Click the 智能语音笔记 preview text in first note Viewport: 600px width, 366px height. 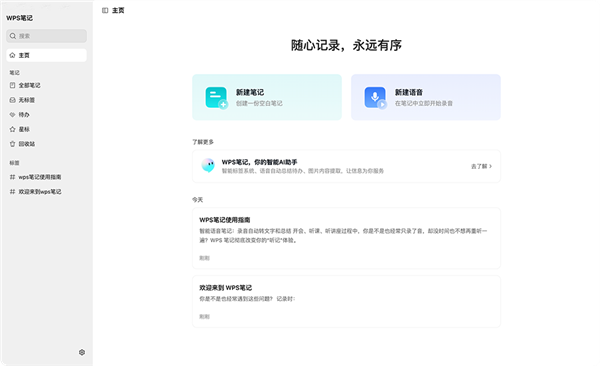click(x=343, y=235)
